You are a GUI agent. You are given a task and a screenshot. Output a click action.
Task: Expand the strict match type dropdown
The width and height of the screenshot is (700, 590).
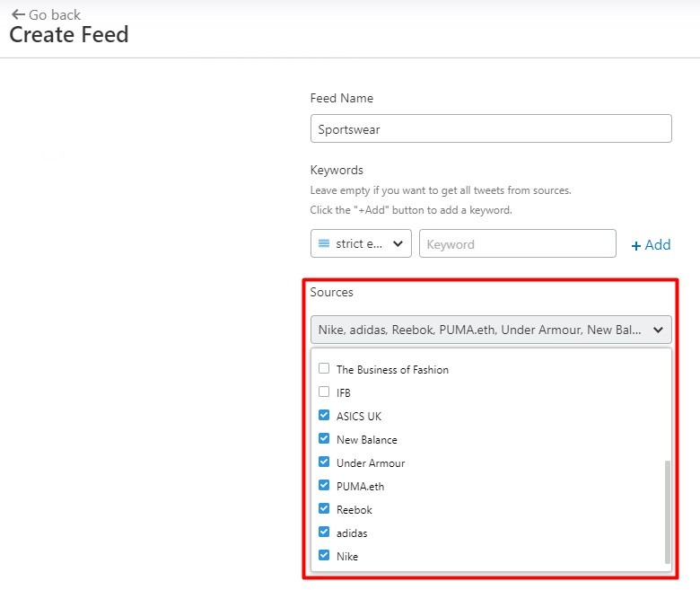(361, 243)
